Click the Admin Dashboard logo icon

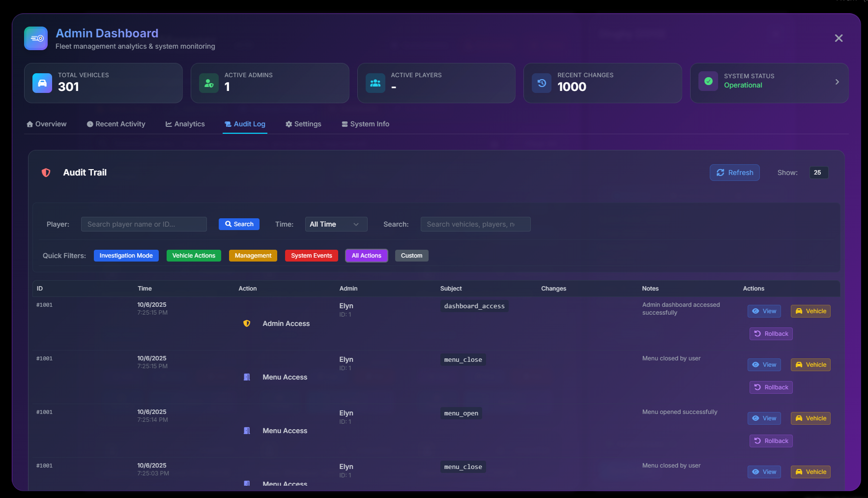[x=36, y=38]
